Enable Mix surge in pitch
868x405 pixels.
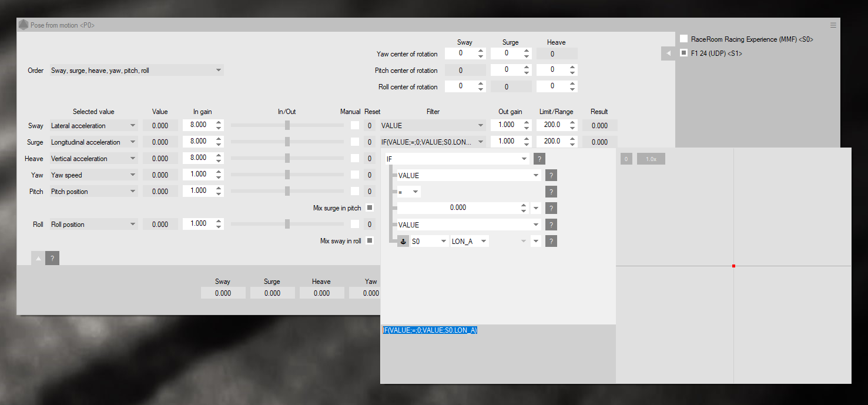click(370, 207)
